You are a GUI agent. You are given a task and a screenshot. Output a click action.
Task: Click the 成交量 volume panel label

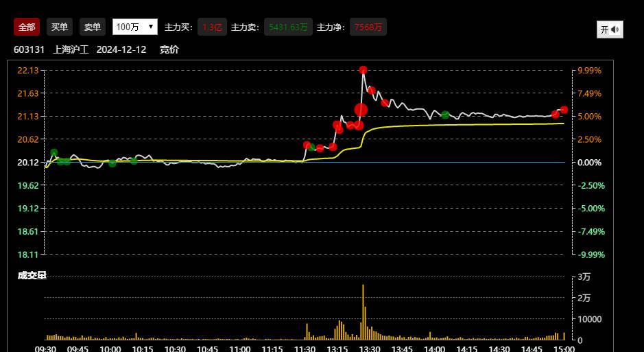pyautogui.click(x=32, y=275)
